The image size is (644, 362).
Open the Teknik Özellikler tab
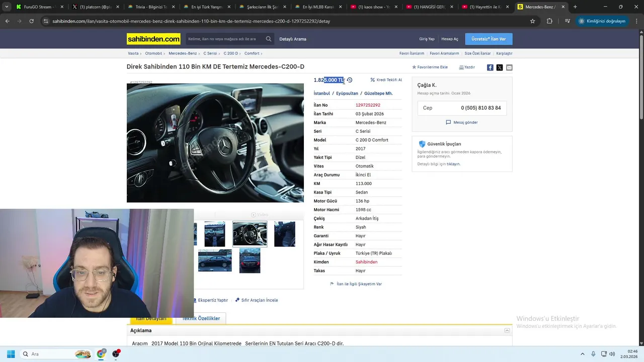(201, 319)
